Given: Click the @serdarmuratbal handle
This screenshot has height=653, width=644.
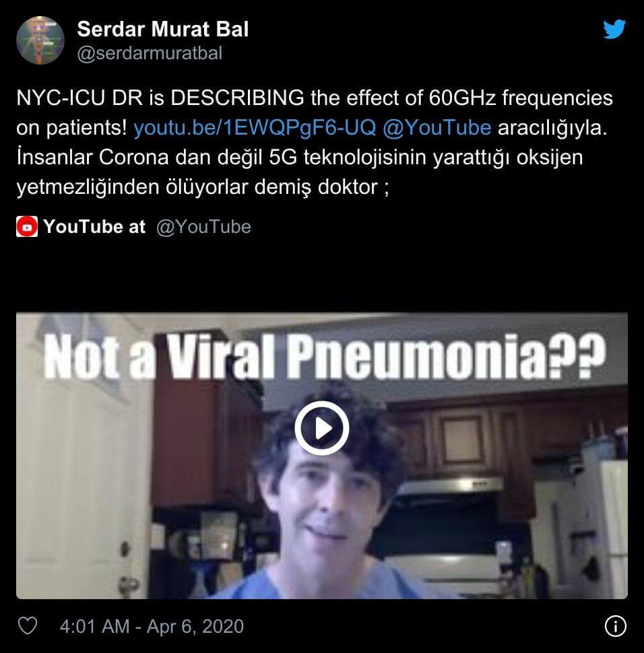Looking at the screenshot, I should (150, 53).
